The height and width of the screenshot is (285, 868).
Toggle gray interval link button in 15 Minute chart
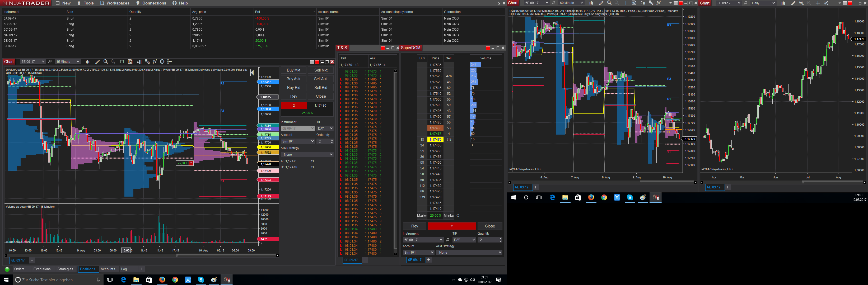[x=312, y=61]
